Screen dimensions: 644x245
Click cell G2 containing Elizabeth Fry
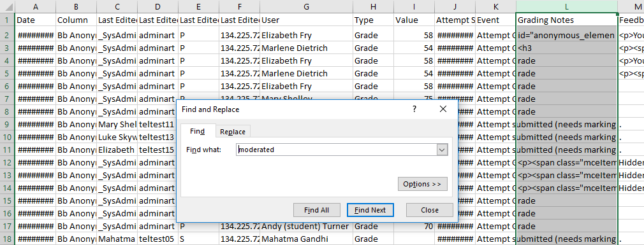pos(307,36)
